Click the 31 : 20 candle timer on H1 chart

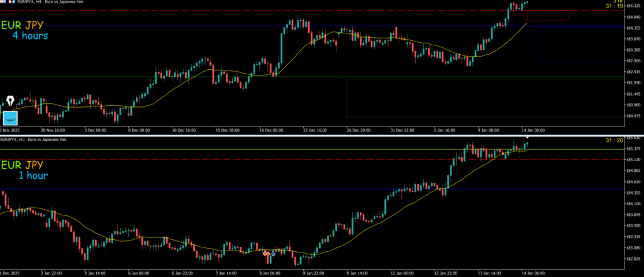click(614, 140)
